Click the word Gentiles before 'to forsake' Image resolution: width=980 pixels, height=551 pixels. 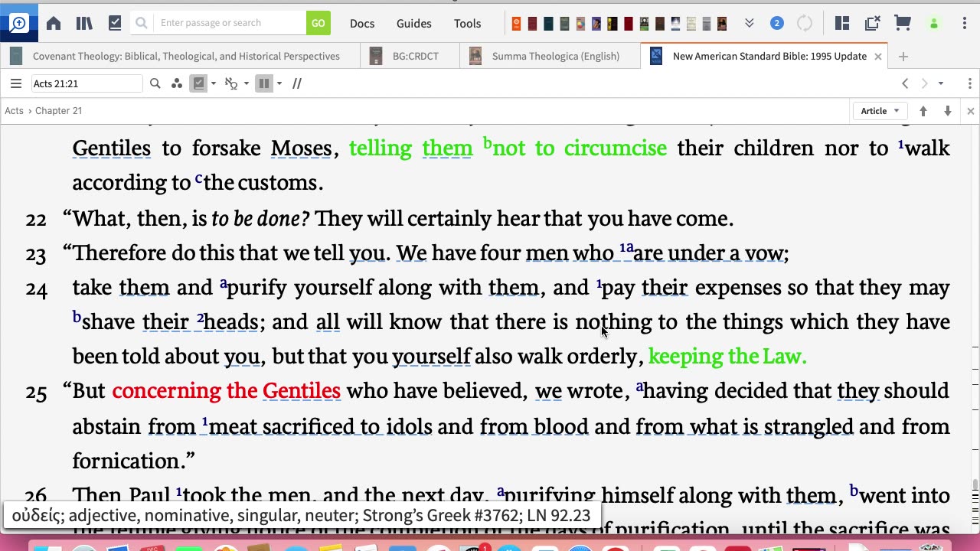(112, 148)
